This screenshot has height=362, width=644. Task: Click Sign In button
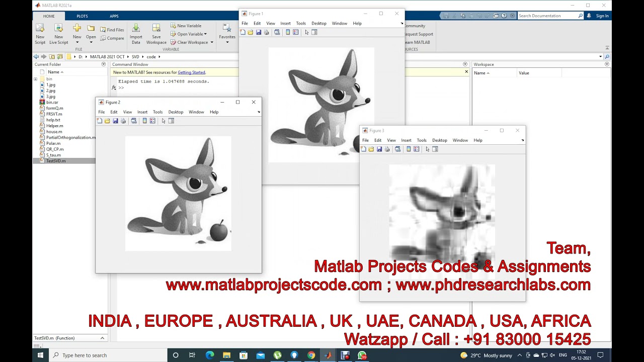point(602,16)
